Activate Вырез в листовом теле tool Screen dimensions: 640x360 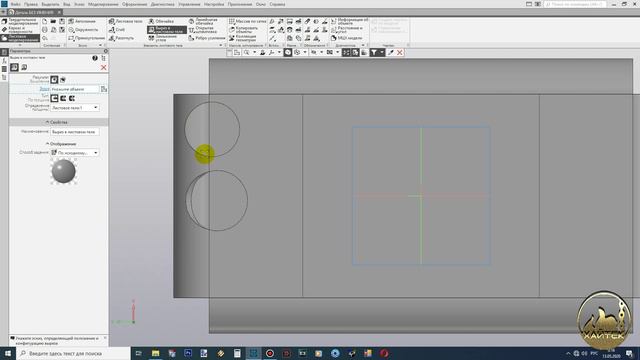click(x=167, y=30)
